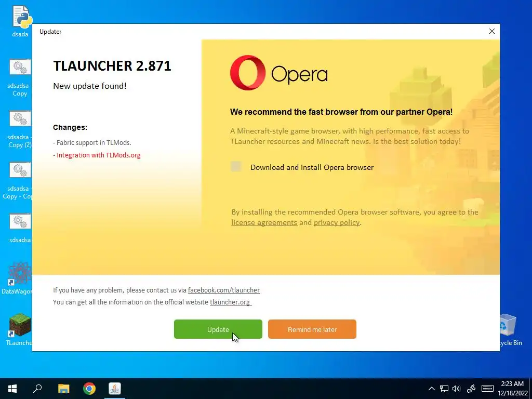Click the Opera logo
The height and width of the screenshot is (399, 532).
[278, 73]
